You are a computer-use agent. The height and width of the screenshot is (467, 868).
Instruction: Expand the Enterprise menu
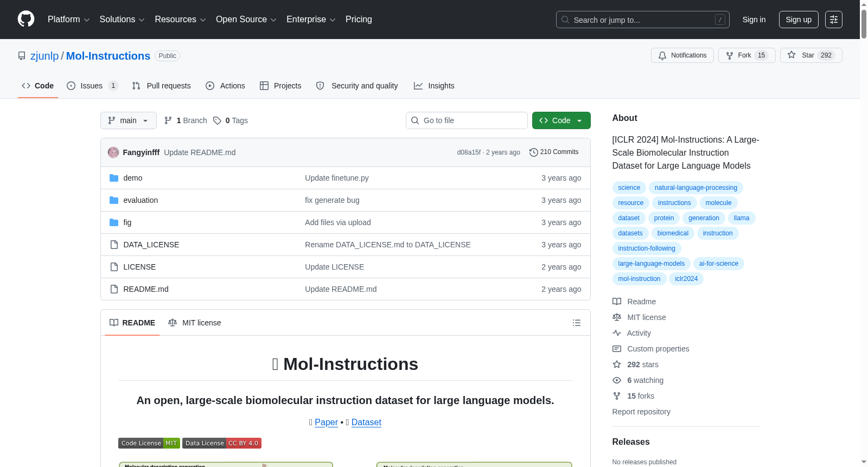311,20
